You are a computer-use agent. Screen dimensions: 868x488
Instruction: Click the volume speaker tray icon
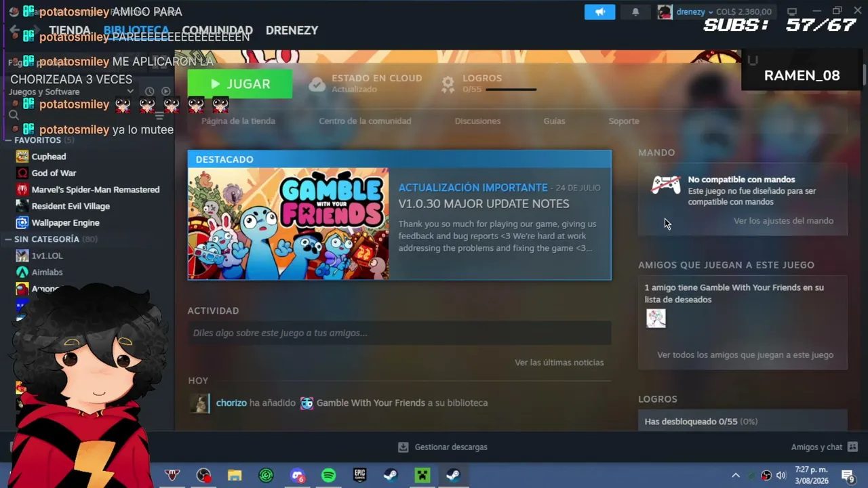(781, 475)
